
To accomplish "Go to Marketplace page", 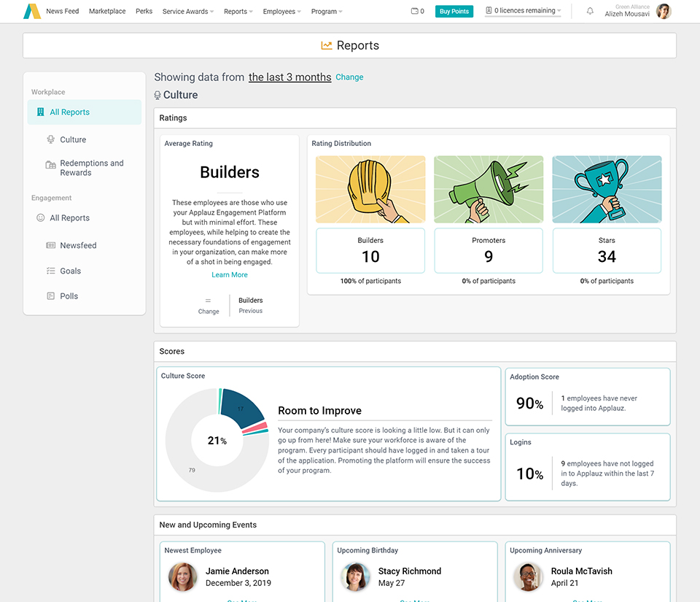I will [107, 11].
